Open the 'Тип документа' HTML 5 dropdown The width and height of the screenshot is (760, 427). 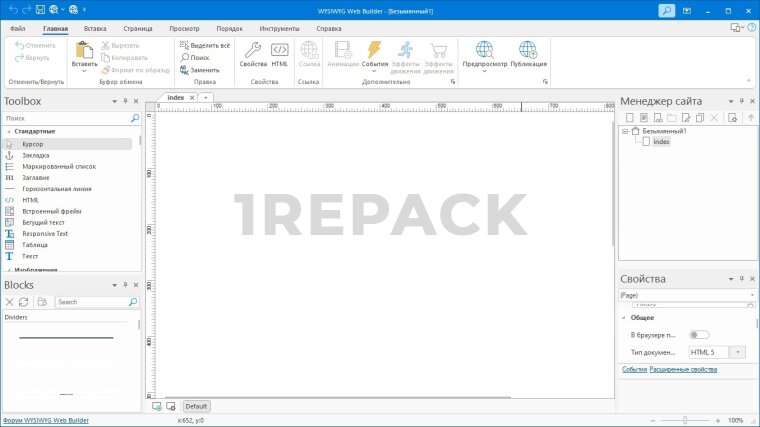coord(737,352)
